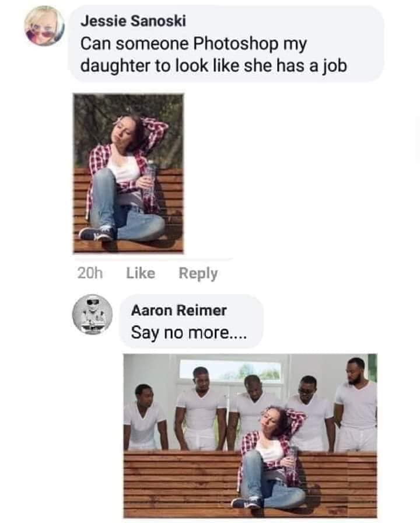Click the Aaron Reimer name link
420x523 pixels.
(178, 310)
